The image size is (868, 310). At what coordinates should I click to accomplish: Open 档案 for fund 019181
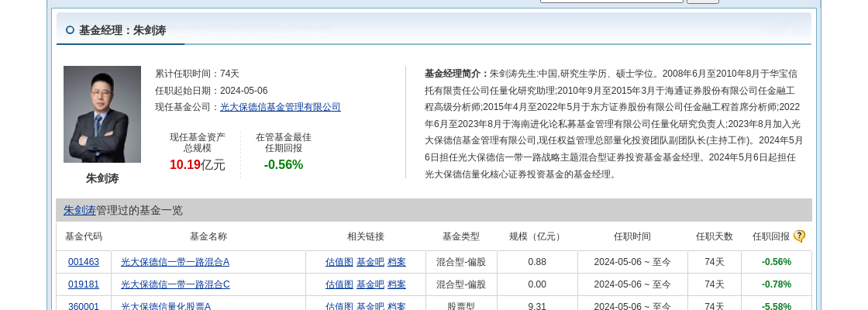click(x=397, y=284)
